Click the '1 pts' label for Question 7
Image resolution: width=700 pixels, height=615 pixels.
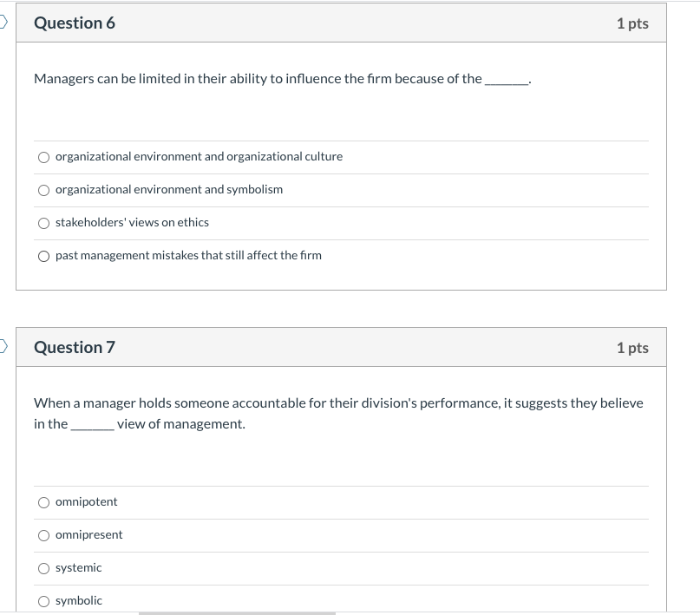pyautogui.click(x=634, y=346)
